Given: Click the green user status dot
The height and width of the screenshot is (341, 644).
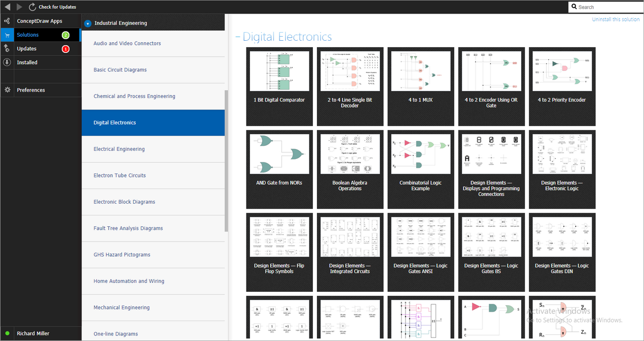Looking at the screenshot, I should pos(7,333).
